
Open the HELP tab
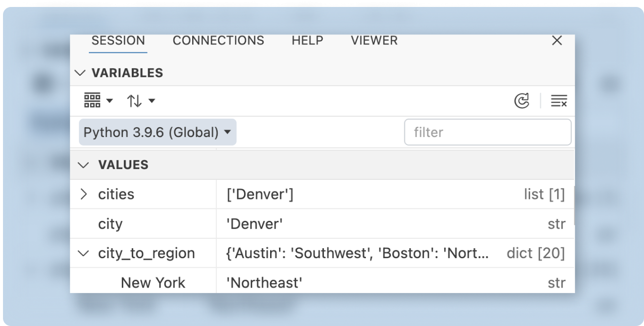pos(307,41)
